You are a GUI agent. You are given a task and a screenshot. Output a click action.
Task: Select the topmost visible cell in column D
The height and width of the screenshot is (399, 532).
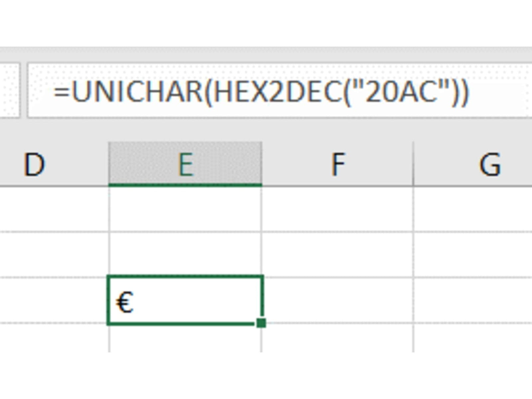(53, 209)
